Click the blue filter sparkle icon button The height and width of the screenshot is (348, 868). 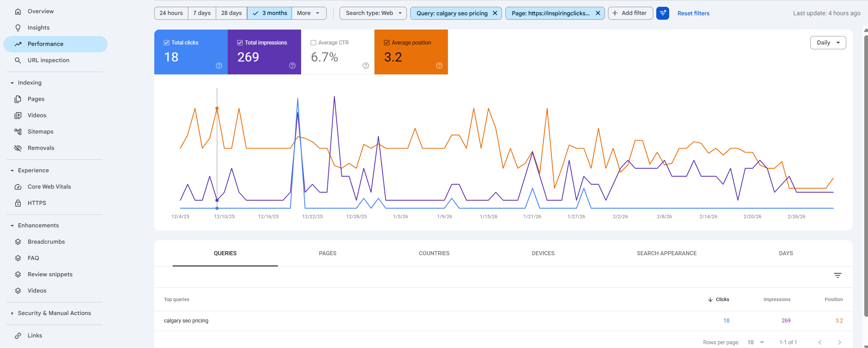pos(662,13)
